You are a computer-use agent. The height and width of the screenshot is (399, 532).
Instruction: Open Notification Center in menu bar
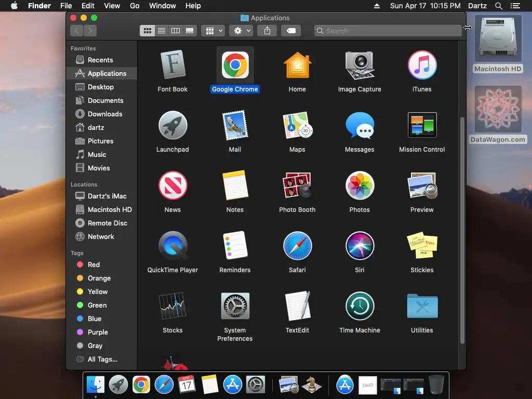point(515,6)
